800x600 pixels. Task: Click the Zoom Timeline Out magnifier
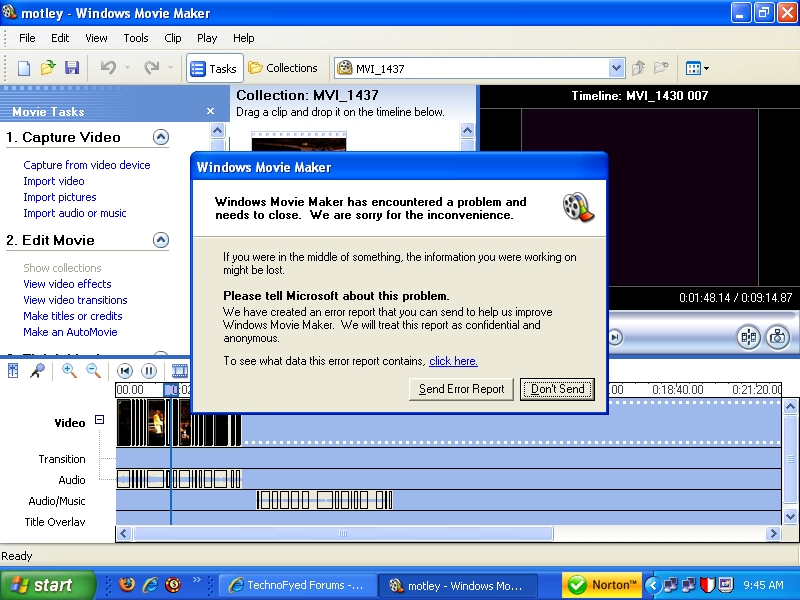tap(93, 371)
